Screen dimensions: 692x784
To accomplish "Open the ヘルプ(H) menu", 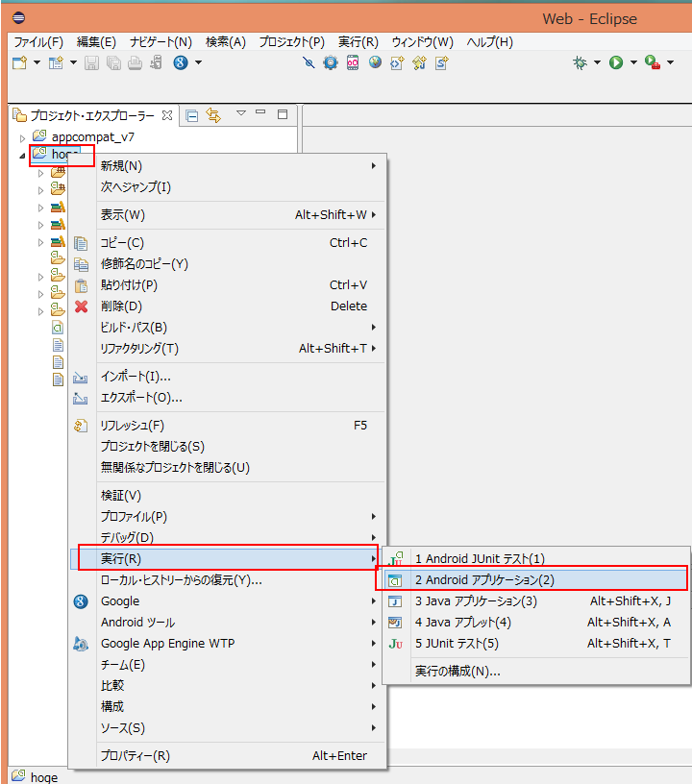I will tap(489, 42).
